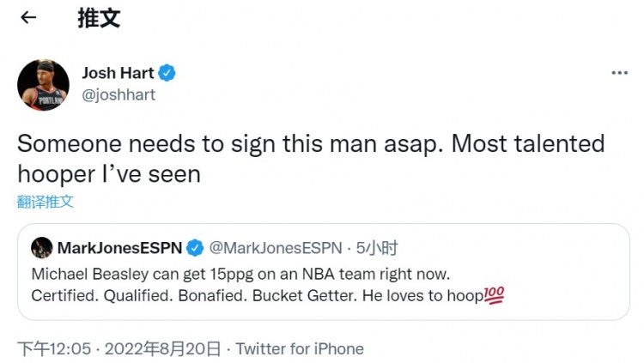Viewport: 644px width, 363px height.
Task: Click Josh Hart's blue verified badge
Action: (167, 73)
